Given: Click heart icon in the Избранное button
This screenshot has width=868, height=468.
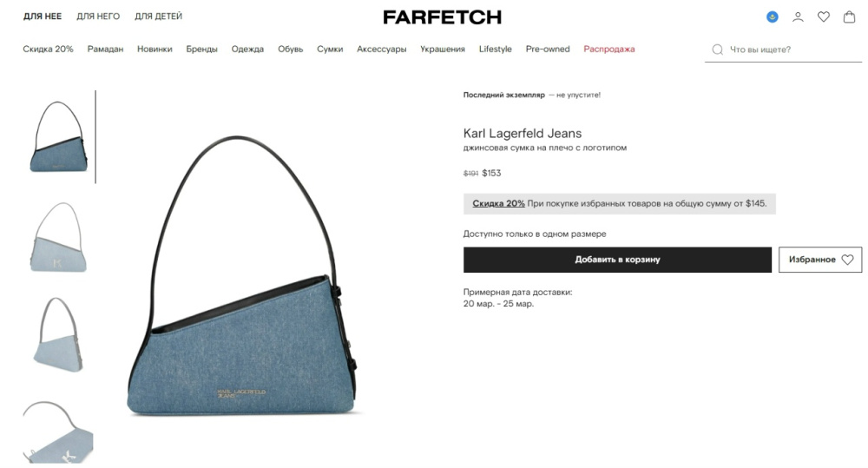Looking at the screenshot, I should tap(847, 260).
